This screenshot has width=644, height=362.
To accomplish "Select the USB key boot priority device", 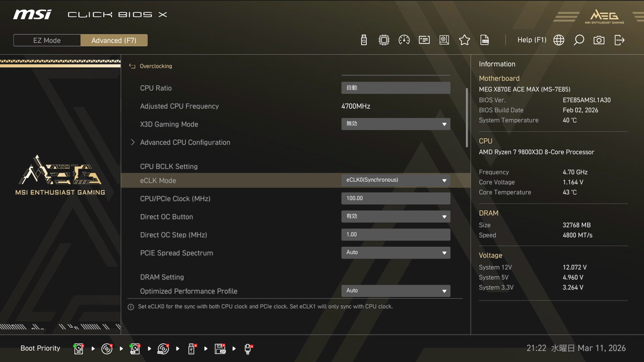I will tap(192, 349).
